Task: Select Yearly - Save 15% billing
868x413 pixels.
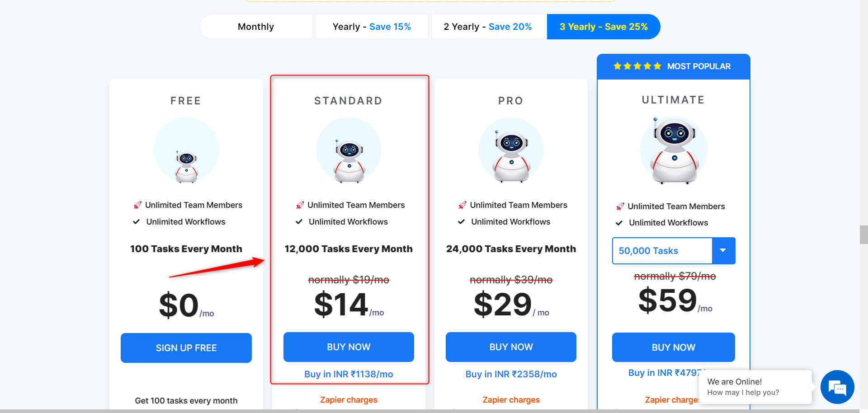Action: [372, 27]
